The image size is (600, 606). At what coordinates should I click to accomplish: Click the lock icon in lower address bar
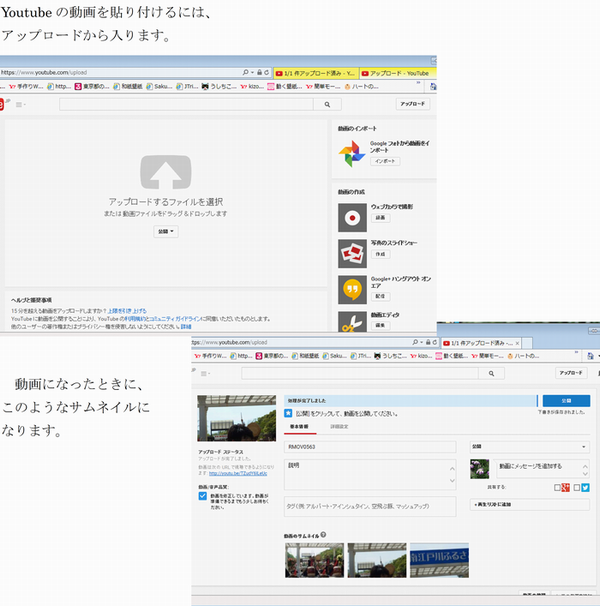pos(428,342)
